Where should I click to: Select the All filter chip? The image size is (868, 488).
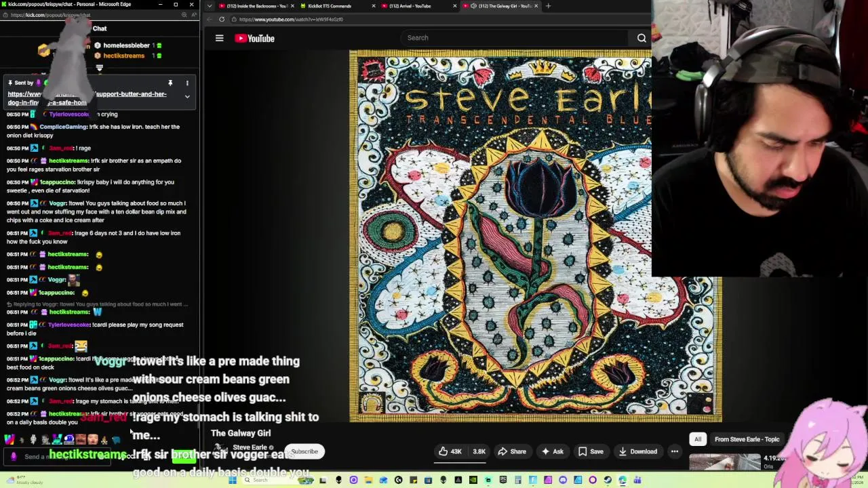pos(698,439)
